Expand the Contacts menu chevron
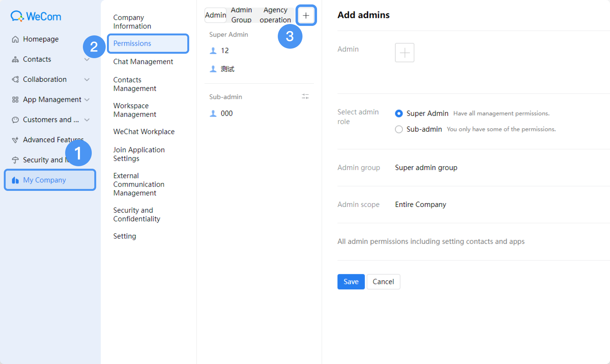The height and width of the screenshot is (364, 610). [x=87, y=59]
